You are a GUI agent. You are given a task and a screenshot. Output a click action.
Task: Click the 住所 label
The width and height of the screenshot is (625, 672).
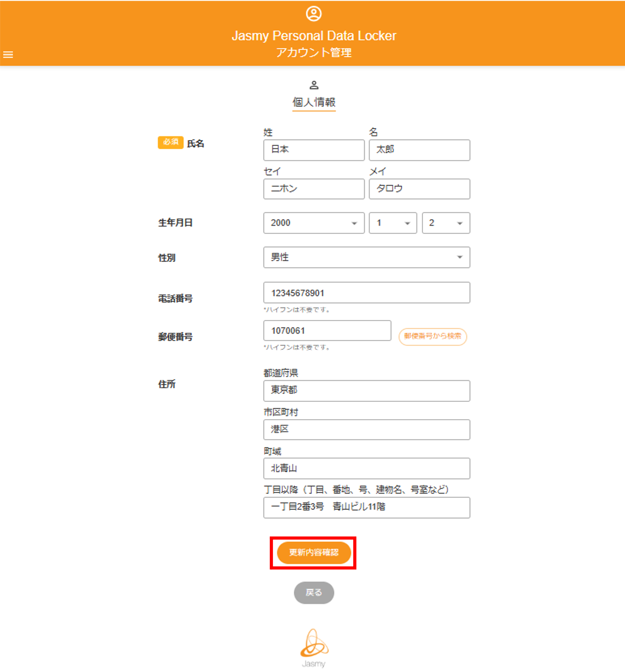point(167,385)
